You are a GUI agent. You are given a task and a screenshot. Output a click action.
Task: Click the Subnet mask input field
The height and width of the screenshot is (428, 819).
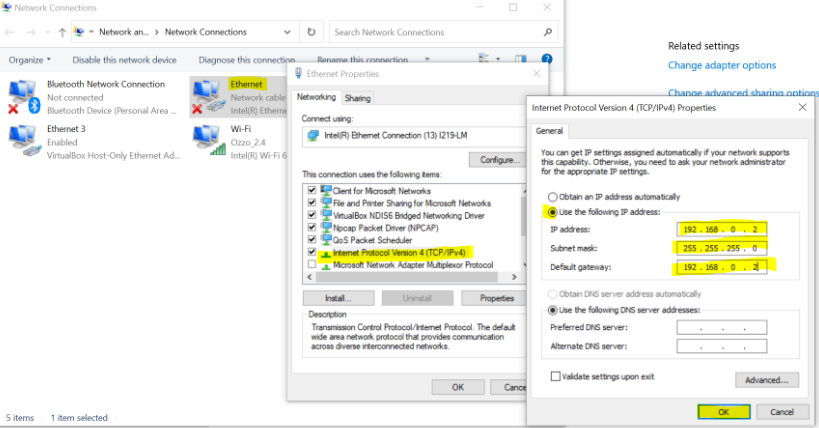click(721, 248)
